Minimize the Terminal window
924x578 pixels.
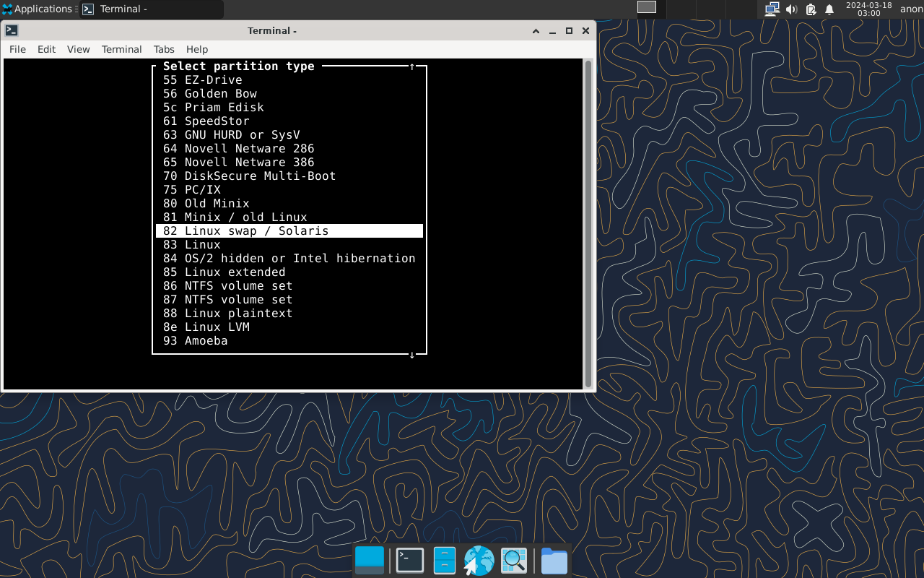(552, 31)
